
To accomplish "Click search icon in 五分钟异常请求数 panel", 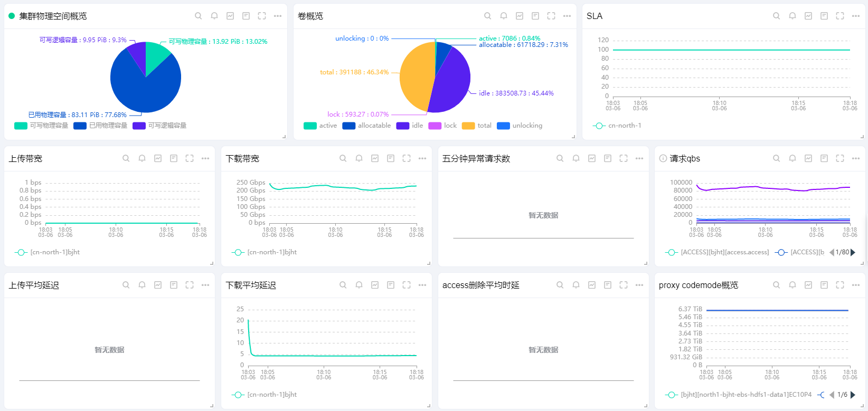I will [x=560, y=158].
